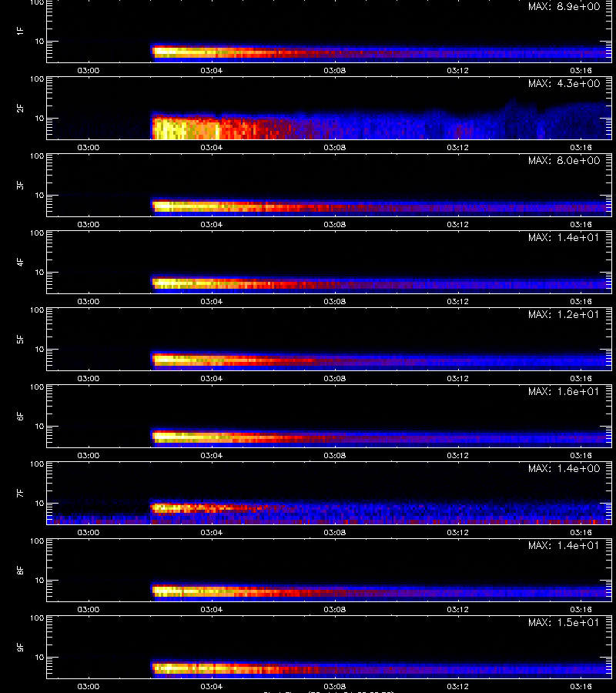Image resolution: width=616 pixels, height=693 pixels.
Task: Click the '03:12' time tick under panel 4F
Action: tap(457, 301)
